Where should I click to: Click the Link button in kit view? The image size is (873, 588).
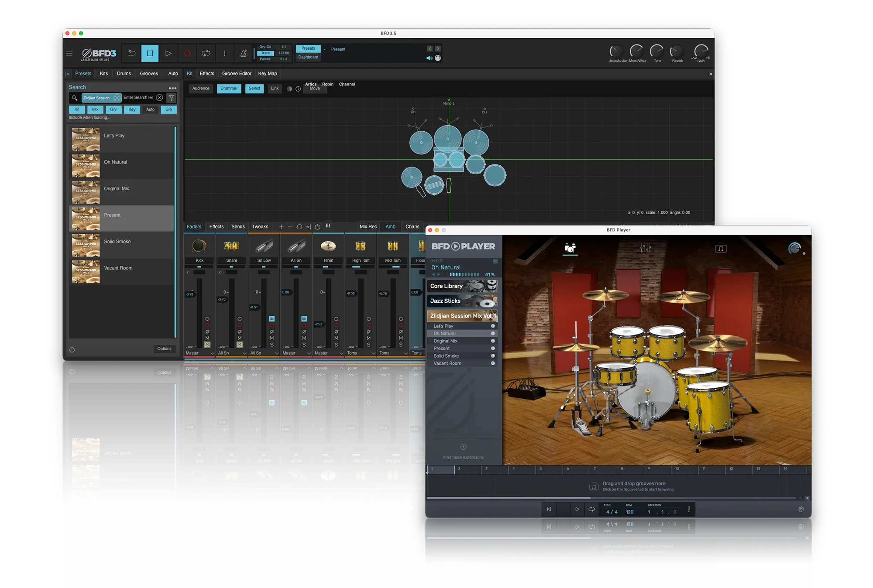[275, 89]
